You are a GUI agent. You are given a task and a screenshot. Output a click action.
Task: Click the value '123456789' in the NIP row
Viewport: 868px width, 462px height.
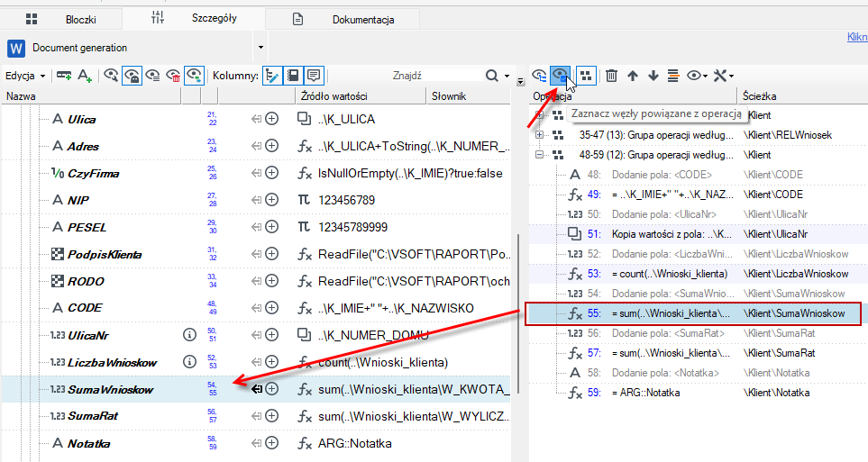click(346, 200)
